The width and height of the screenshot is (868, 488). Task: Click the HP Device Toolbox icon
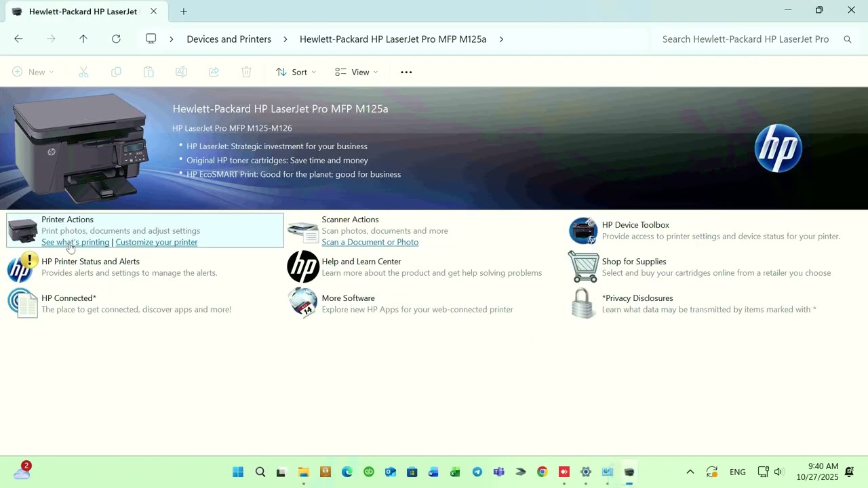[583, 230]
